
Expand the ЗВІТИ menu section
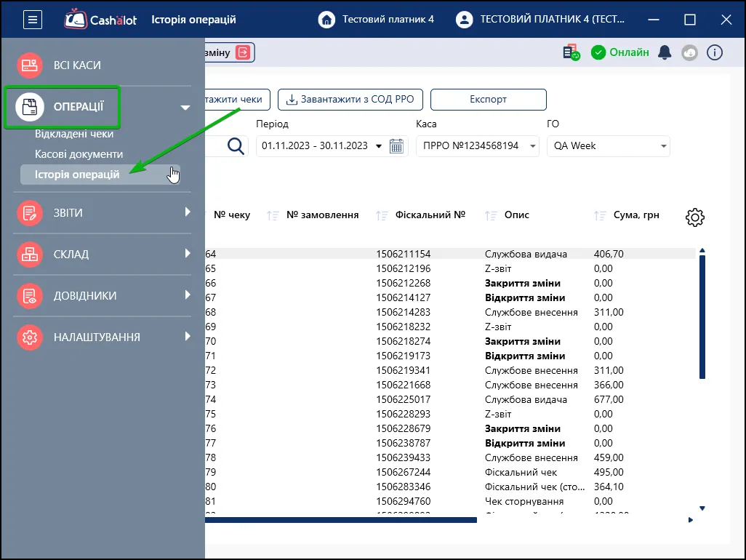(x=103, y=212)
